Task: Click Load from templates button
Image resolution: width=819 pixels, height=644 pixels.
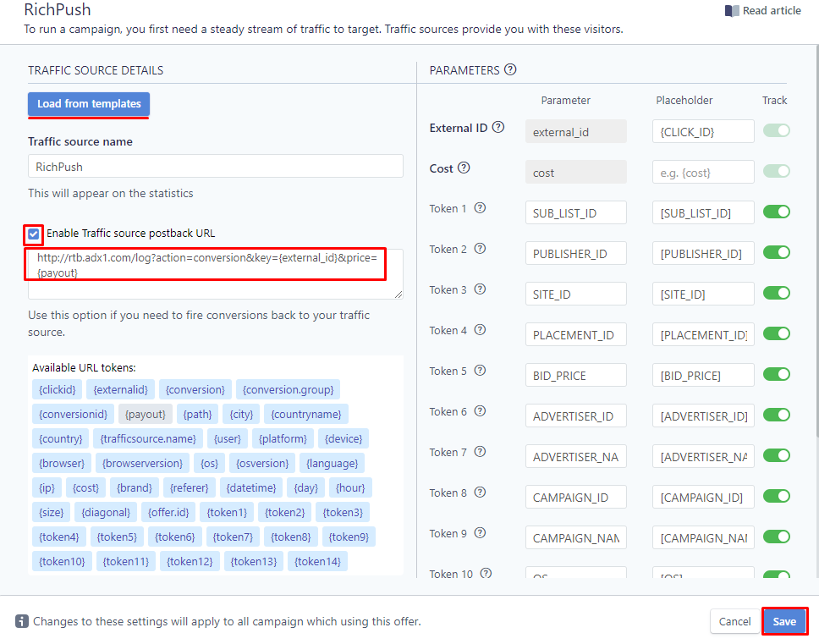Action: pyautogui.click(x=89, y=104)
